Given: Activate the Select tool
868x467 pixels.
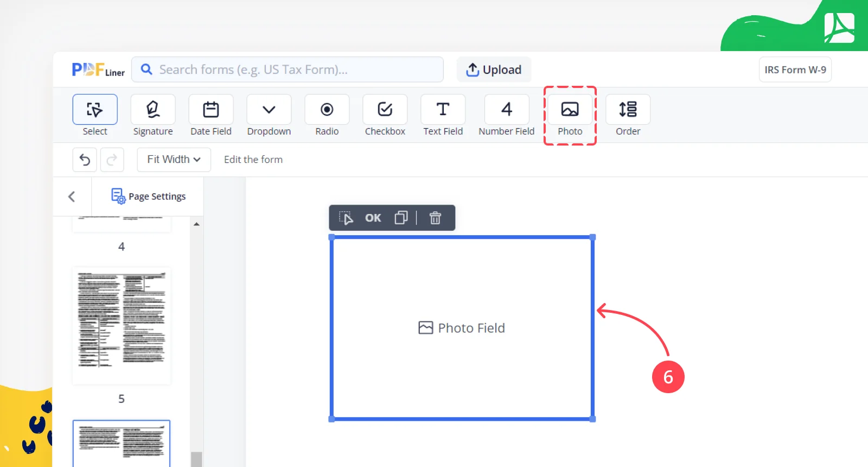Looking at the screenshot, I should (x=95, y=115).
